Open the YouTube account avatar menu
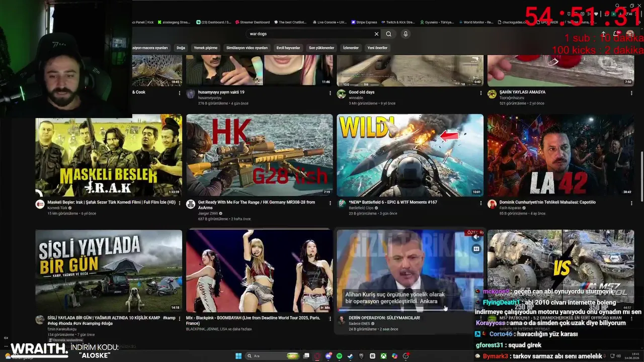This screenshot has height=362, width=644. click(x=630, y=34)
